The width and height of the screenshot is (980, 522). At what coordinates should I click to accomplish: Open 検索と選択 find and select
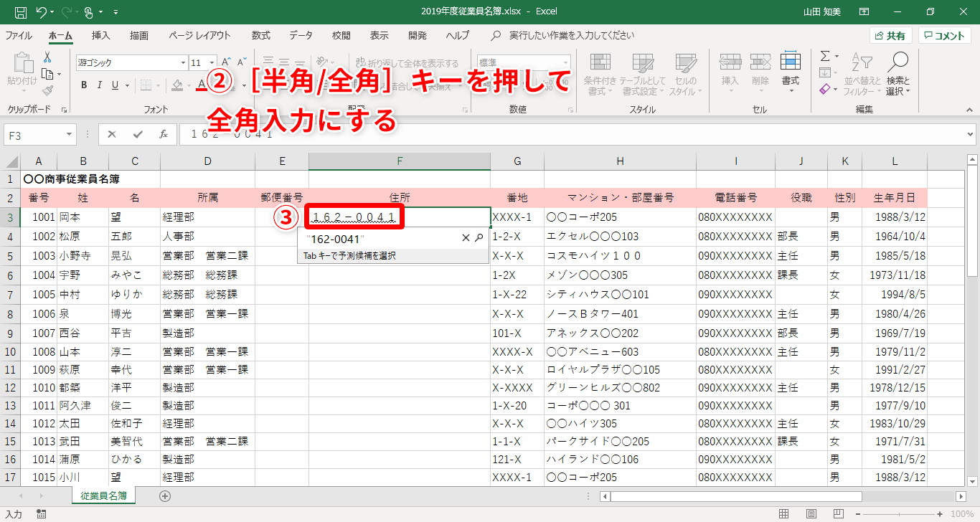pyautogui.click(x=897, y=75)
